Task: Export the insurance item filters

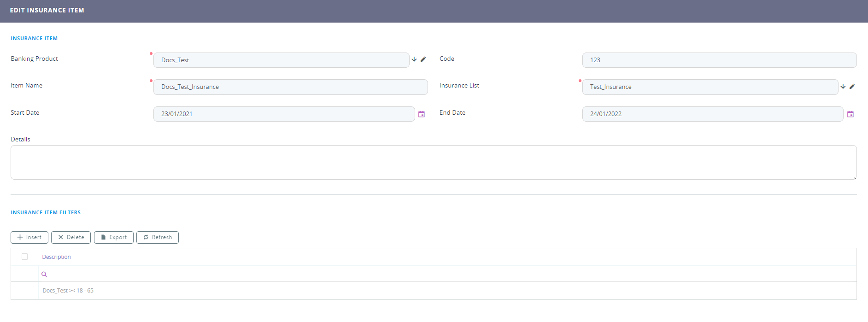Action: [114, 237]
